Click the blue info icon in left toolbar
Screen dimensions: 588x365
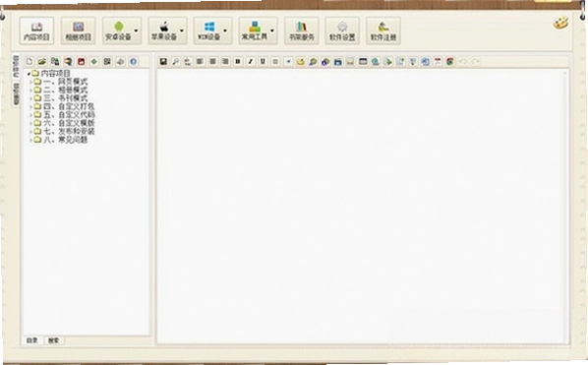click(133, 62)
